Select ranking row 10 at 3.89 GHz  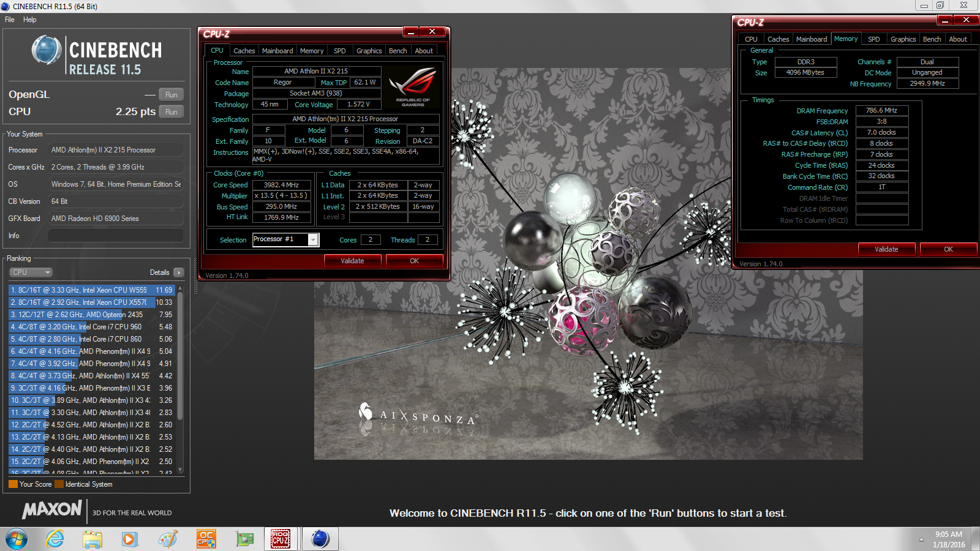tap(91, 400)
